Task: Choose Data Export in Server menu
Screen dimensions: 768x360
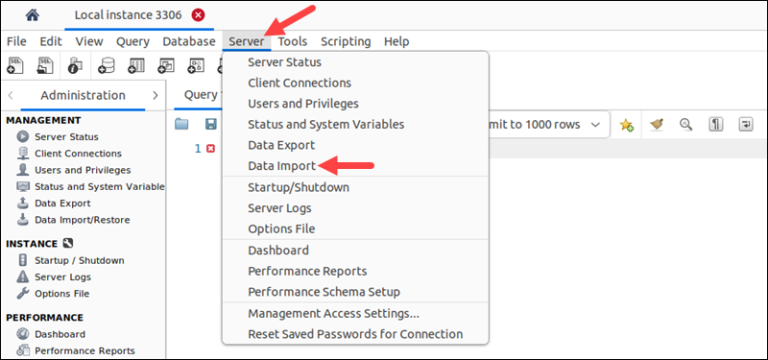Action: [281, 145]
